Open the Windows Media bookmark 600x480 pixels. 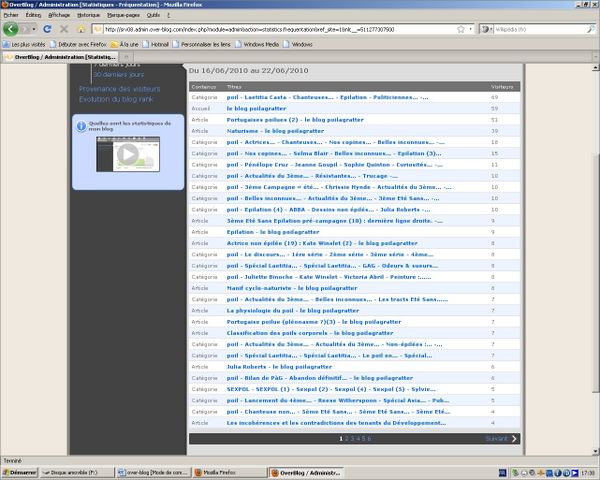tap(257, 44)
